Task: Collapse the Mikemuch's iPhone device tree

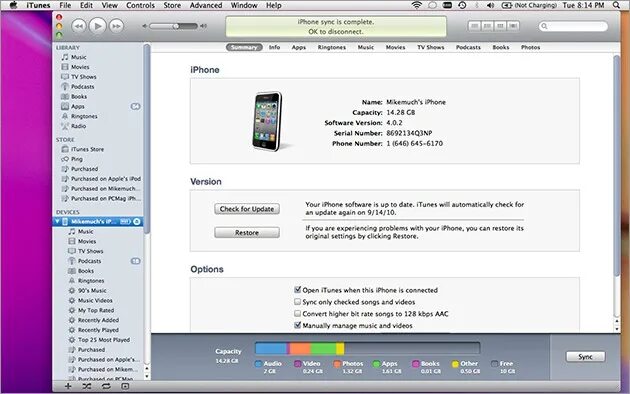Action: click(x=57, y=221)
